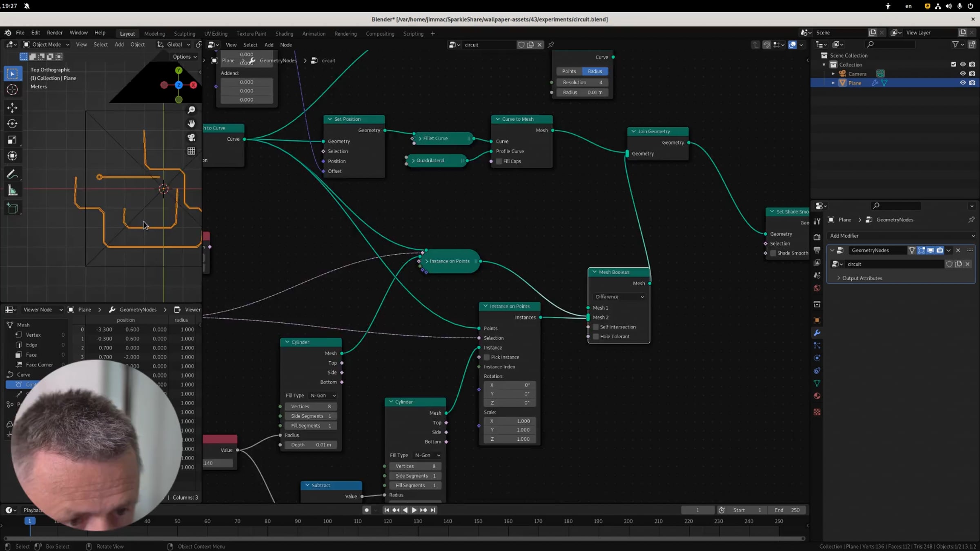The width and height of the screenshot is (980, 551).
Task: Click the viewport pan hand icon
Action: [191, 124]
